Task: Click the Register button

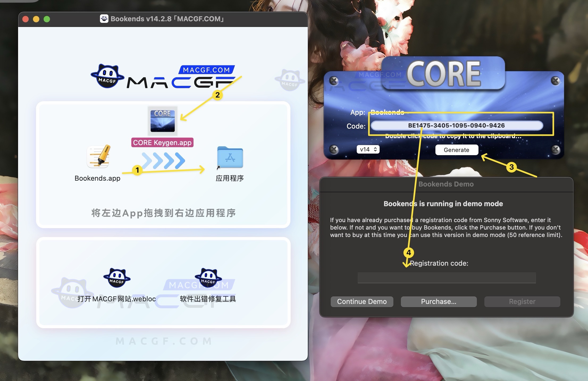Action: pos(522,301)
